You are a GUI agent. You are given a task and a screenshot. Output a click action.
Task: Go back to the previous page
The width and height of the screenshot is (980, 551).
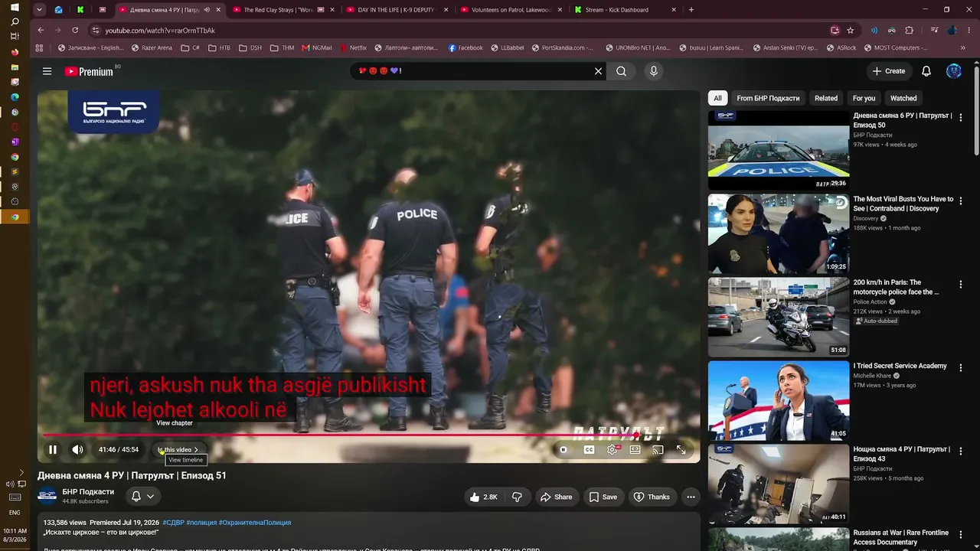click(41, 31)
